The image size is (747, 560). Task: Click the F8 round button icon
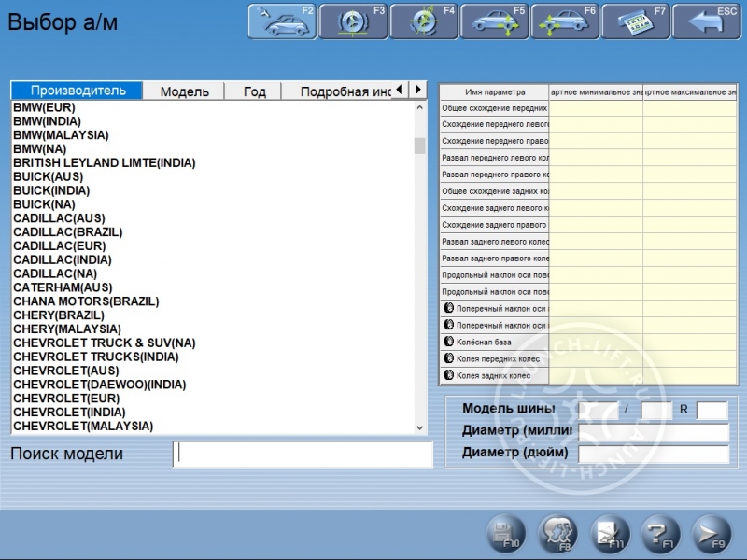557,534
